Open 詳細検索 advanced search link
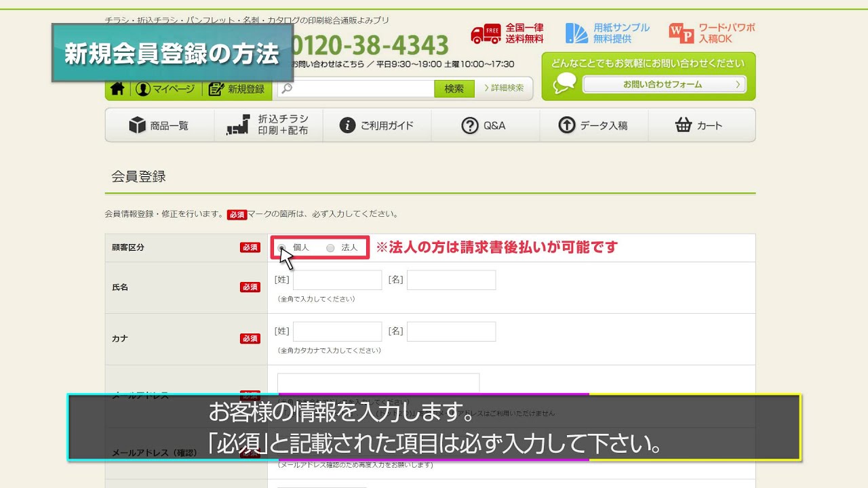 (504, 88)
